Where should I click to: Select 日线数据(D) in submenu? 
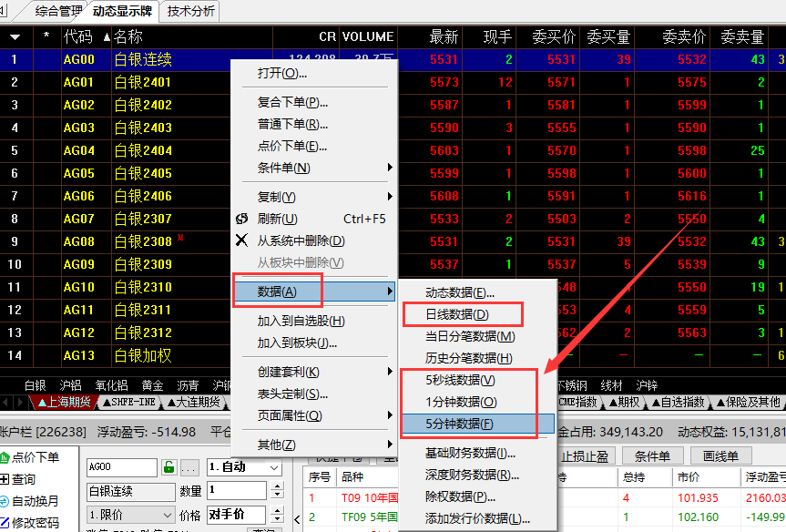point(478,314)
